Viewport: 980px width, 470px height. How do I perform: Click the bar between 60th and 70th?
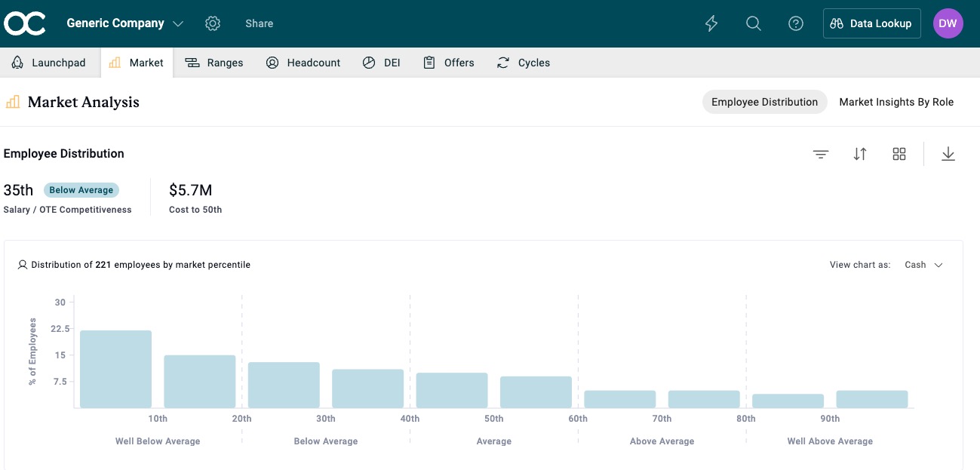(620, 399)
